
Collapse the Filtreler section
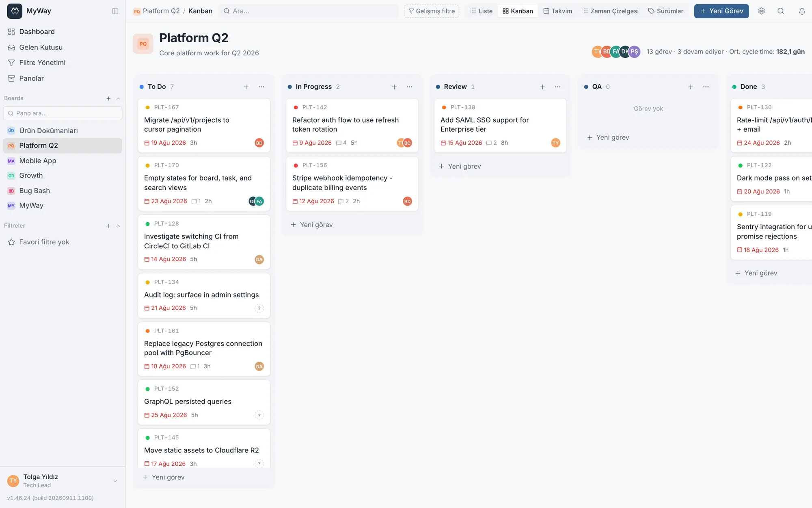[118, 226]
